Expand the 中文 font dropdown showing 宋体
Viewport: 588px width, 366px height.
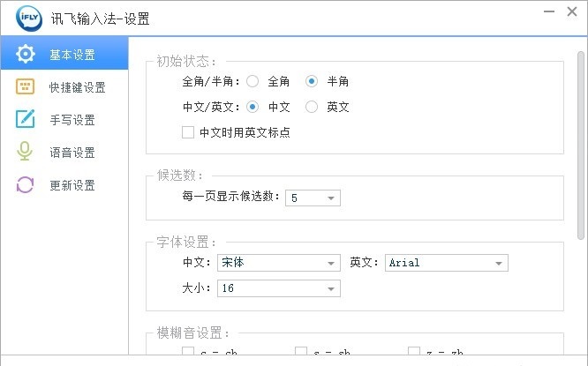click(x=279, y=263)
